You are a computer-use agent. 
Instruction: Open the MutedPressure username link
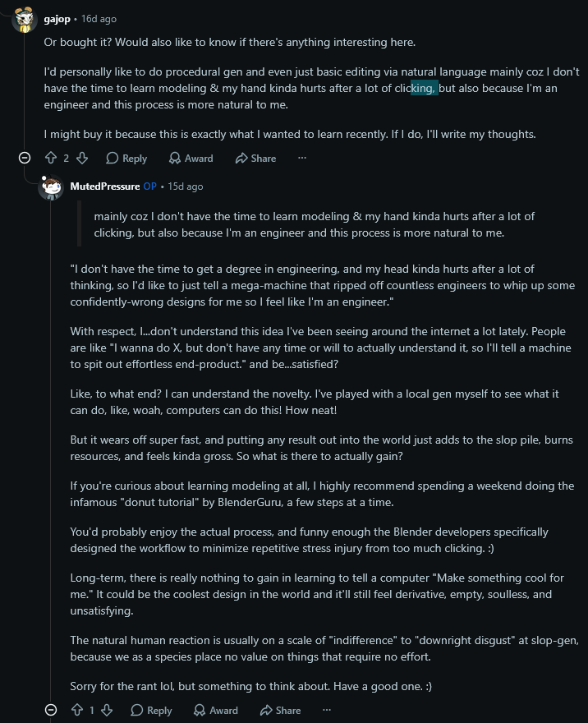(105, 187)
